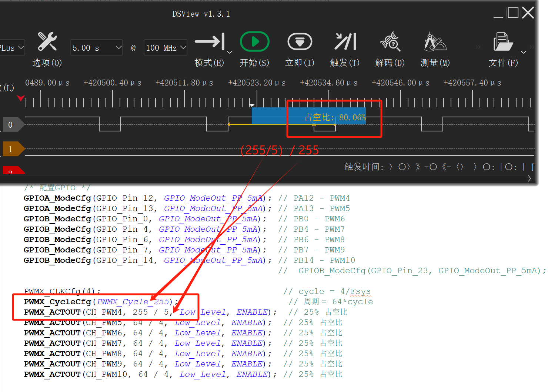Select the red channel 2 label
Viewport: 548px width, 392px height.
13,170
